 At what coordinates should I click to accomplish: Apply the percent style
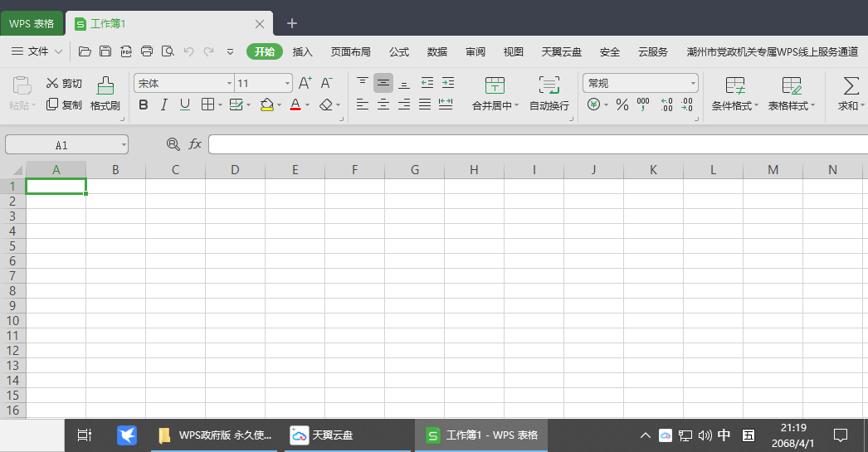coord(622,104)
